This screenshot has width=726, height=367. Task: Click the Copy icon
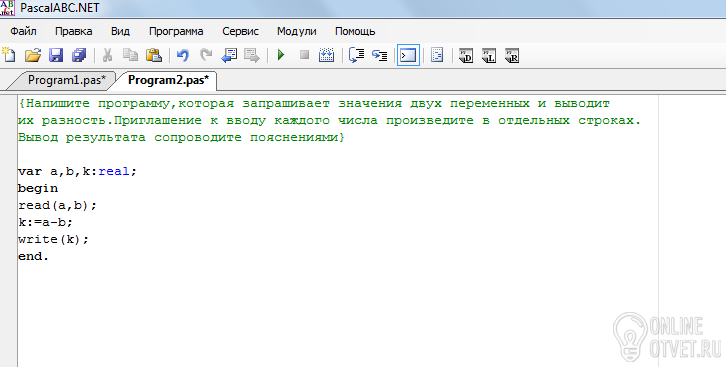131,55
